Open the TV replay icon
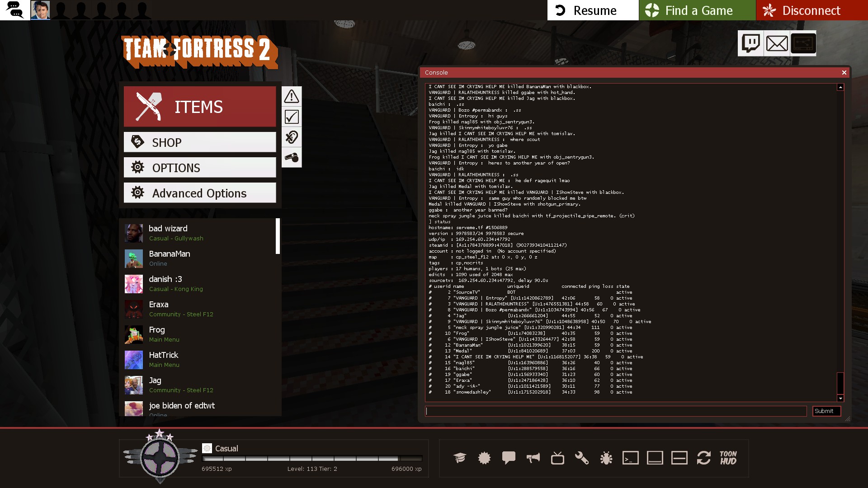The width and height of the screenshot is (868, 488). click(557, 458)
